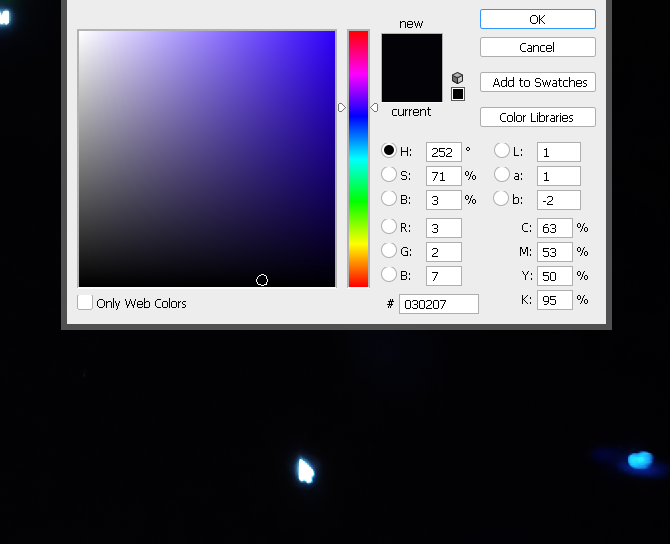
Task: Select the RGB blue B radio button
Action: pos(389,274)
